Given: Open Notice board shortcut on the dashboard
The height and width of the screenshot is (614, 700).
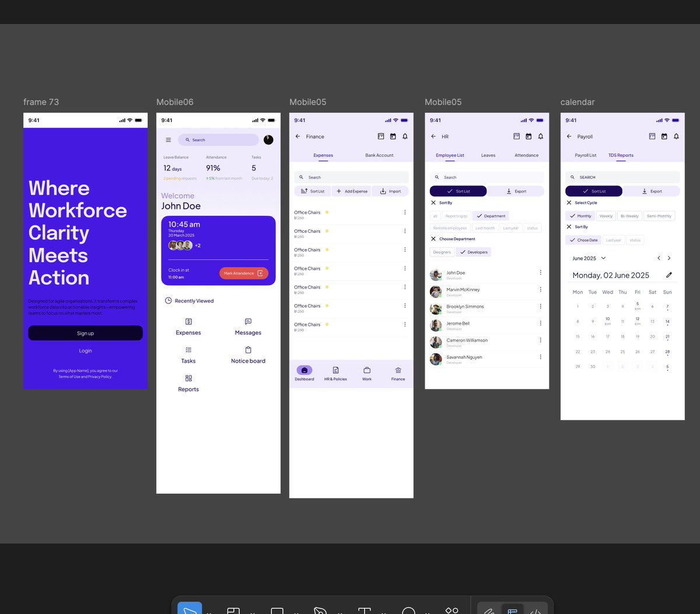Looking at the screenshot, I should tap(248, 355).
